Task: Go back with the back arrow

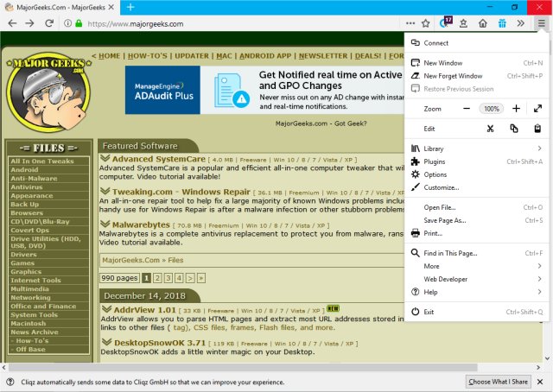Action: point(12,23)
